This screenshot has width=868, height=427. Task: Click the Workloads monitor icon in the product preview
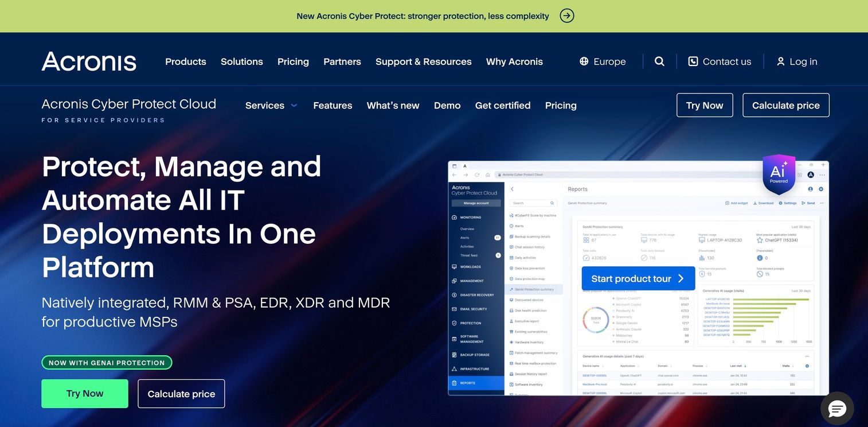[455, 267]
